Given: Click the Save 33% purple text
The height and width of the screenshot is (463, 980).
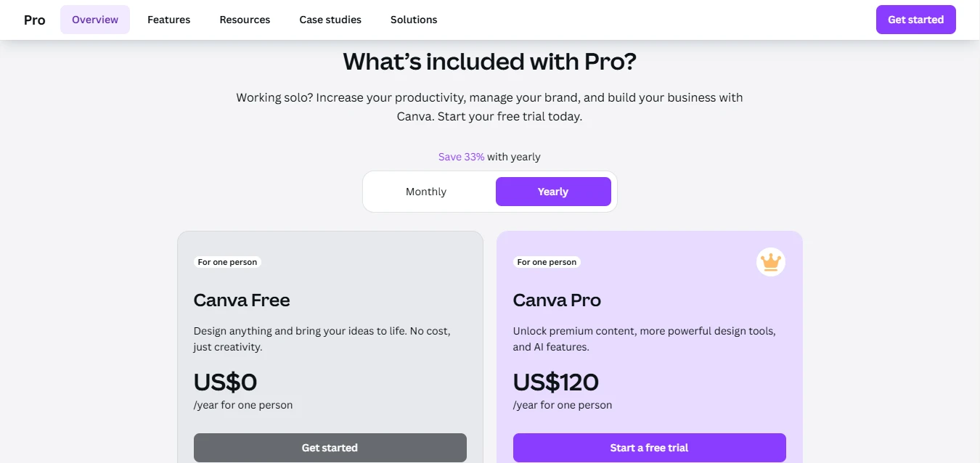Looking at the screenshot, I should tap(461, 157).
